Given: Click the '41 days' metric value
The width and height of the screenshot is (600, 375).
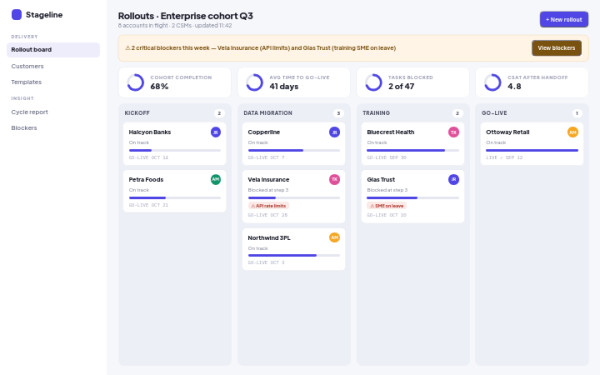Looking at the screenshot, I should tap(284, 86).
